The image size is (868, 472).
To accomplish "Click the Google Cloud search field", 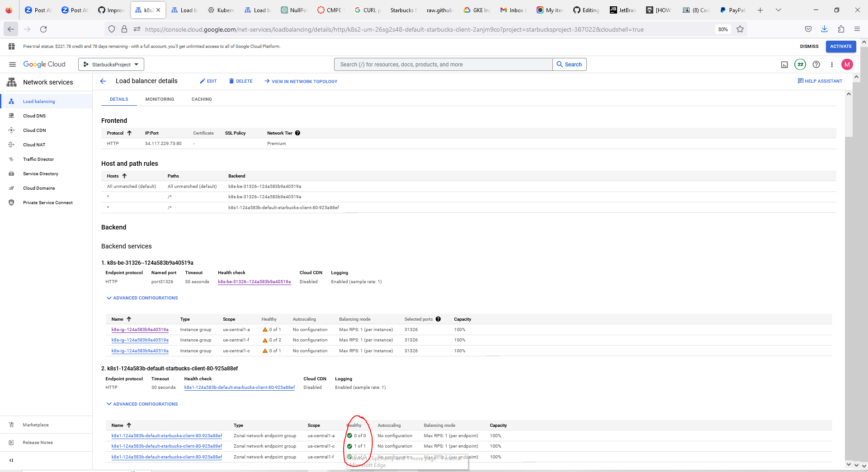I will [443, 64].
